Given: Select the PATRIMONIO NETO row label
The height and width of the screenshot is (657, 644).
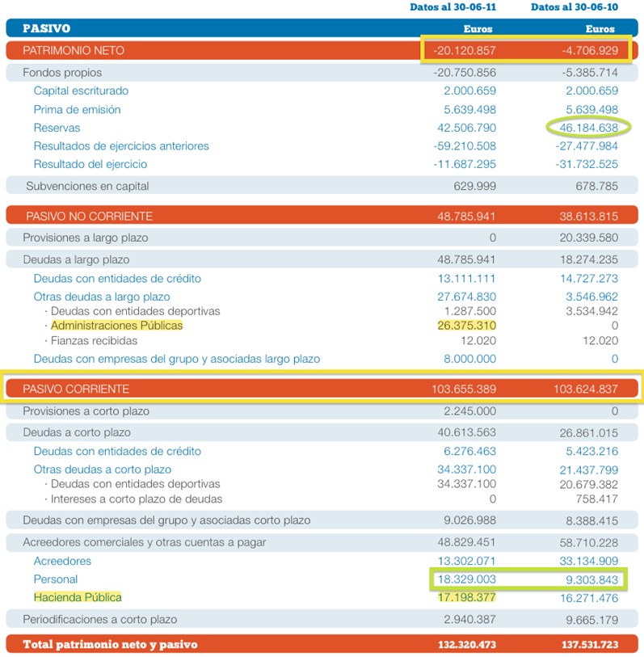Looking at the screenshot, I should 74,50.
